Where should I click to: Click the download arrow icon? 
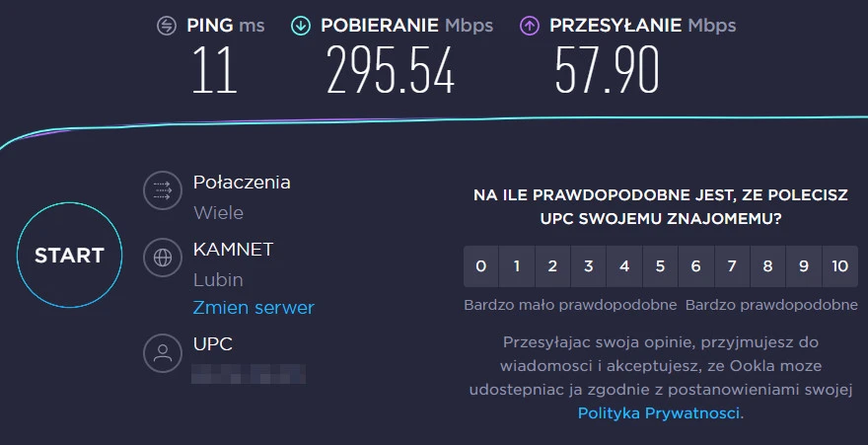(302, 26)
